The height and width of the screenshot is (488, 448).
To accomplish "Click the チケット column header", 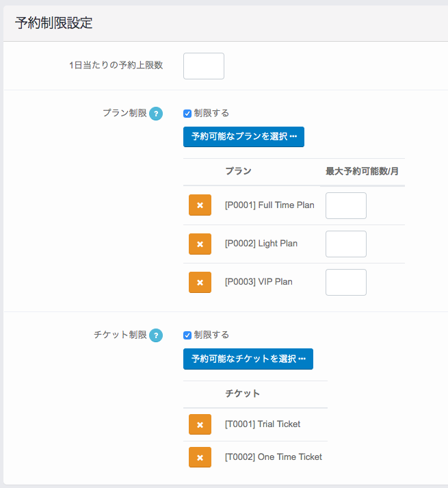I will (242, 394).
